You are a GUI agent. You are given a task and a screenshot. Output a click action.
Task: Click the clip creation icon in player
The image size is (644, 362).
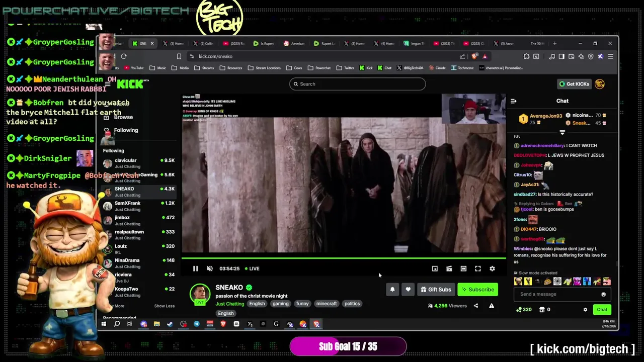tap(449, 268)
